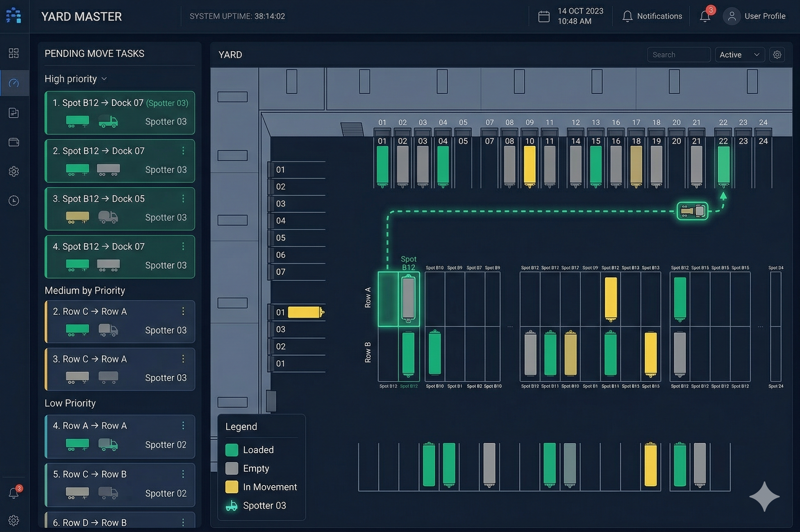Click the Notifications button in header
The image size is (800, 532).
pos(652,16)
